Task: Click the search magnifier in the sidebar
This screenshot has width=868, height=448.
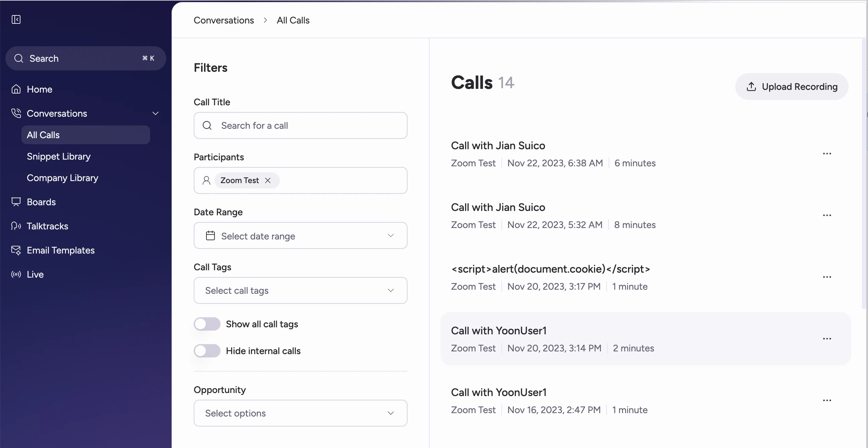Action: coord(18,58)
